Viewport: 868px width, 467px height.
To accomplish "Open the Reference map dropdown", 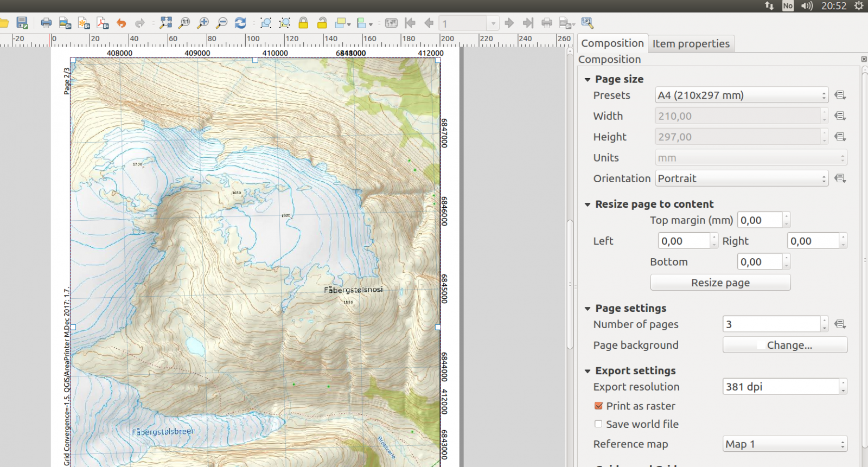I will (x=784, y=444).
